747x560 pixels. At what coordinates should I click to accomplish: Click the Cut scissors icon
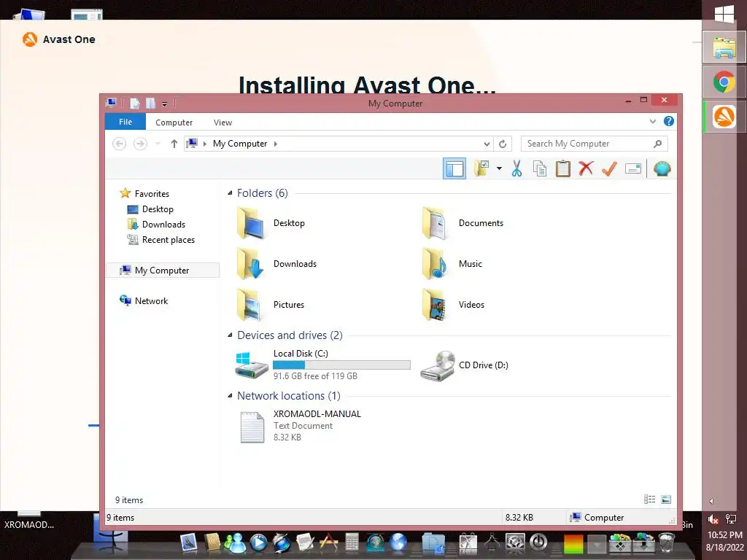pyautogui.click(x=516, y=168)
